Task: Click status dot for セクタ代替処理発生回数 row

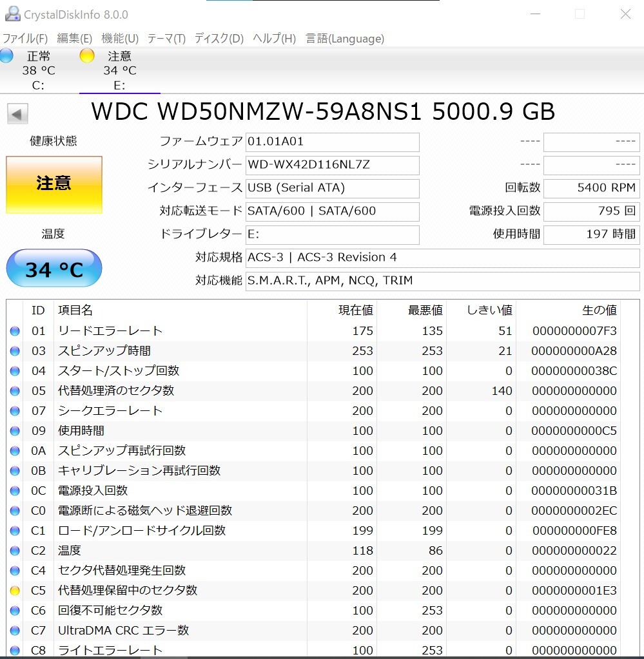Action: tap(15, 571)
